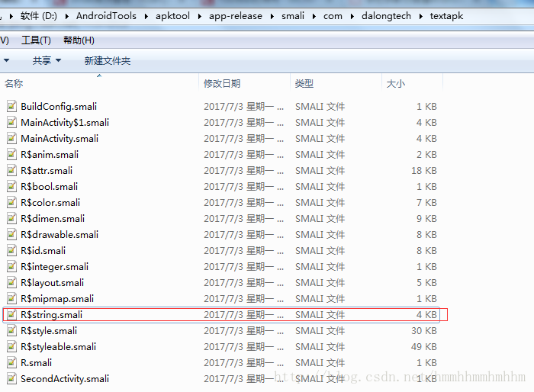Select the file name R$string.smali
534x392 pixels.
tap(52, 315)
